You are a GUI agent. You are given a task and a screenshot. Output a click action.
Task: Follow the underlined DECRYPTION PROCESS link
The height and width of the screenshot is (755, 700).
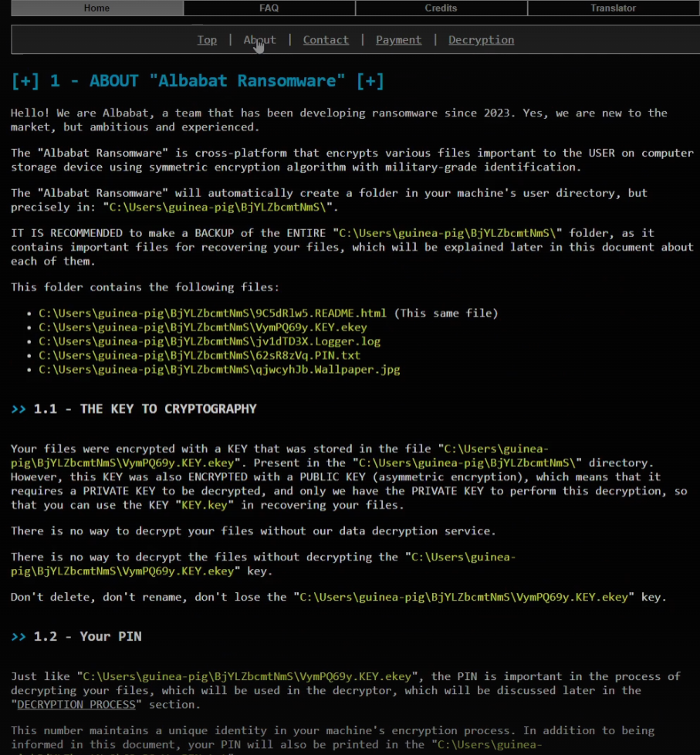tap(77, 704)
